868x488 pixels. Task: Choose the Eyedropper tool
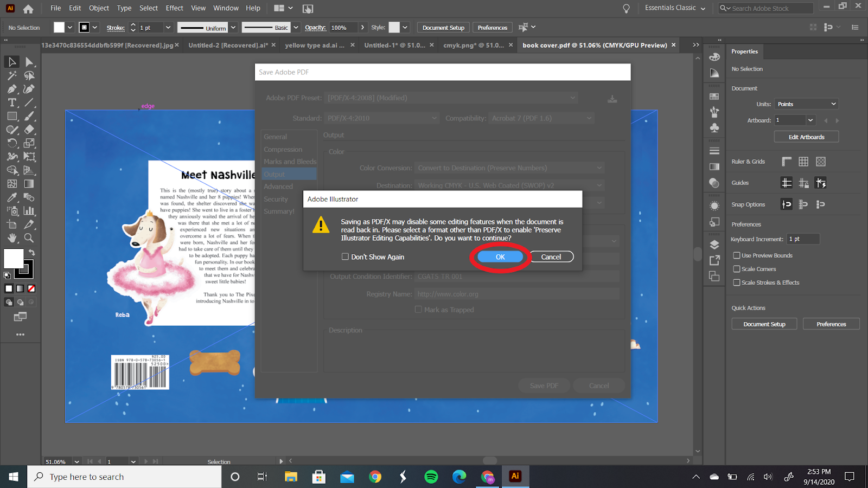tap(12, 197)
